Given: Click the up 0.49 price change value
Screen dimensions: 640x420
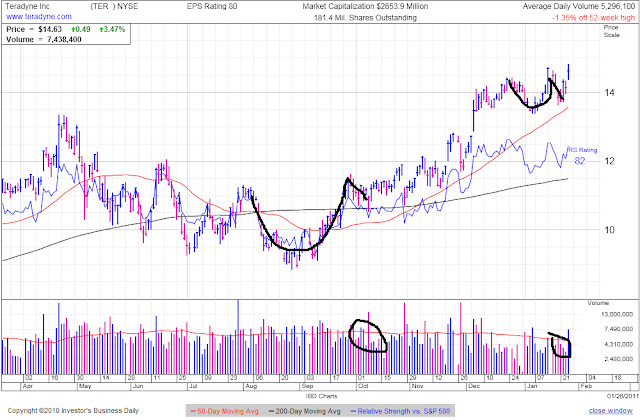Looking at the screenshot, I should 81,29.
